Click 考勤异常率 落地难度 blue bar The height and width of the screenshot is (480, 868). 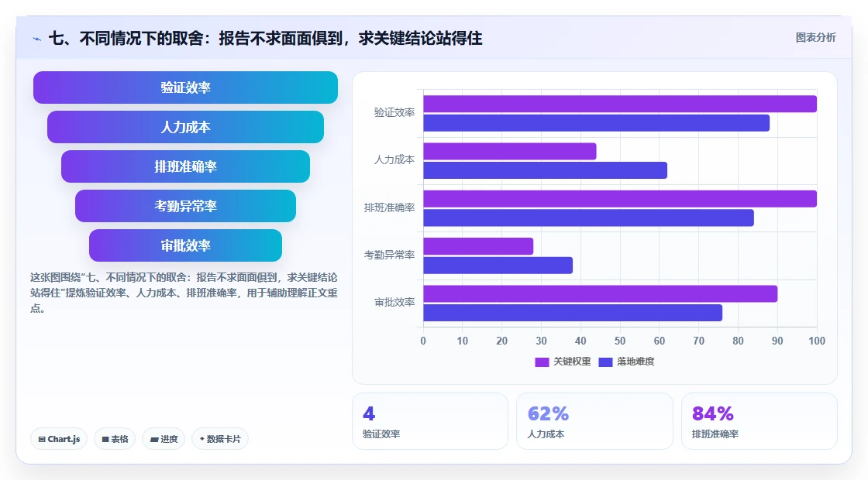(498, 266)
